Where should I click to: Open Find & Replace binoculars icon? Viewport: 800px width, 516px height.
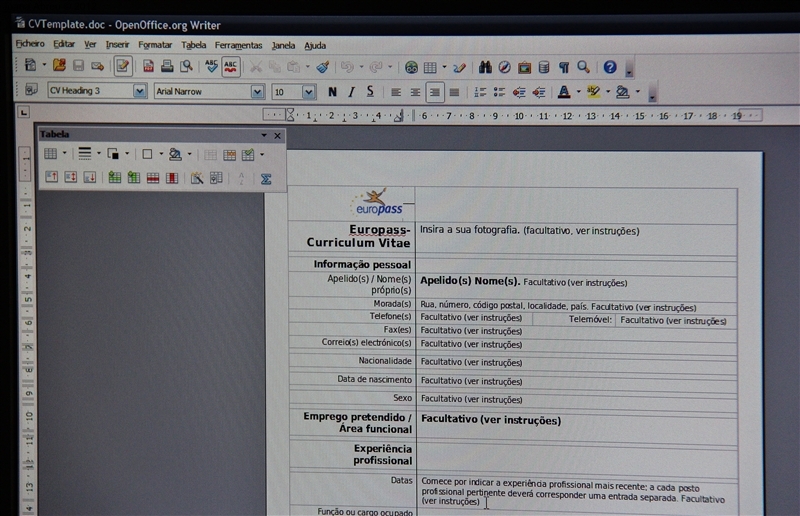[485, 67]
